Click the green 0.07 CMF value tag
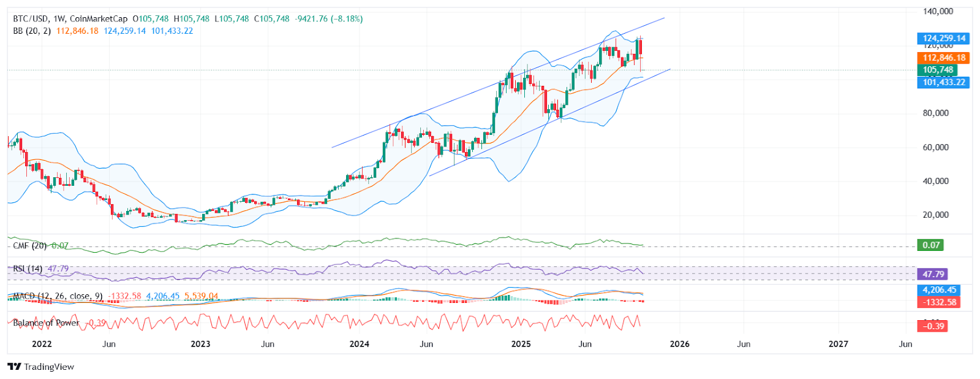The width and height of the screenshot is (980, 379). pyautogui.click(x=930, y=245)
